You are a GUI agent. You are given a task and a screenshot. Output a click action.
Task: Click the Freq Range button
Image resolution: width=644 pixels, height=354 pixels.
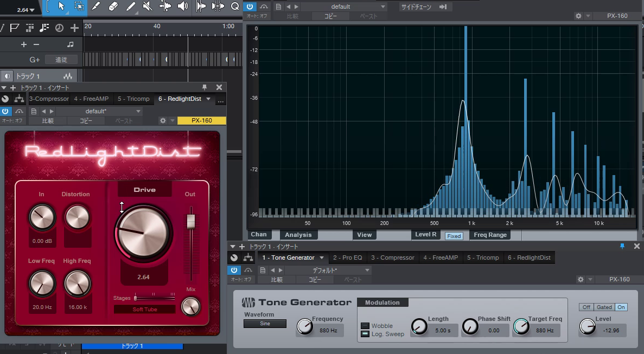pyautogui.click(x=490, y=235)
